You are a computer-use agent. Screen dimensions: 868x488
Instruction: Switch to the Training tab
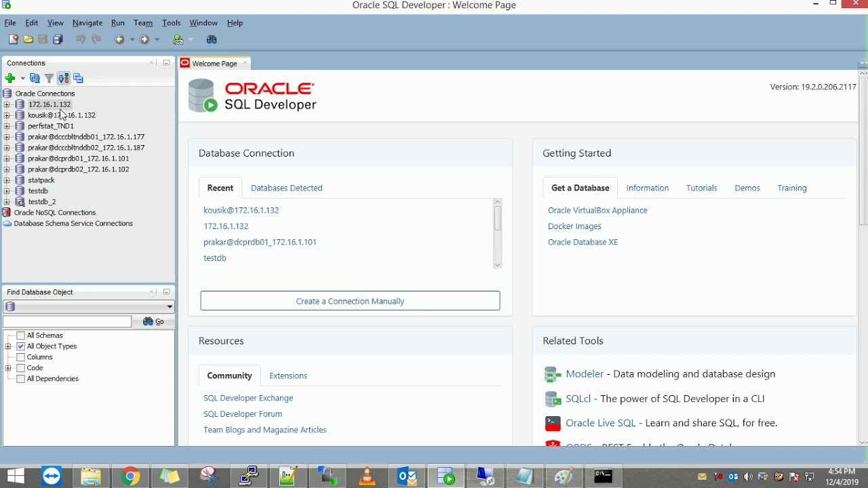pos(792,188)
